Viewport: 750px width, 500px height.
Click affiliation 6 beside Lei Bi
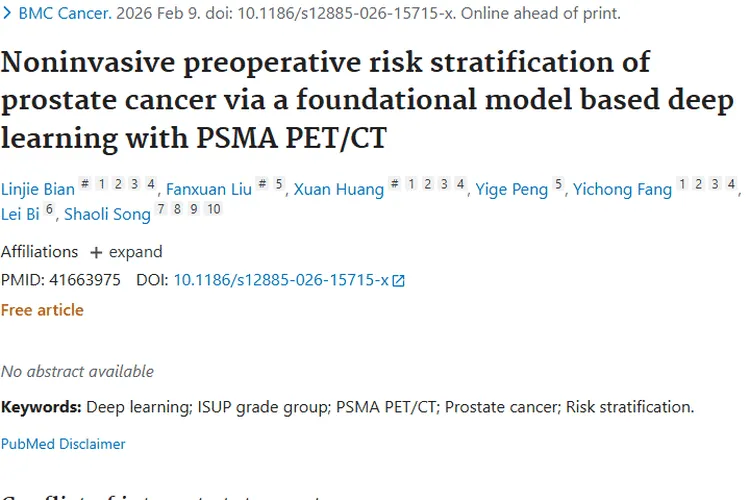pos(49,209)
